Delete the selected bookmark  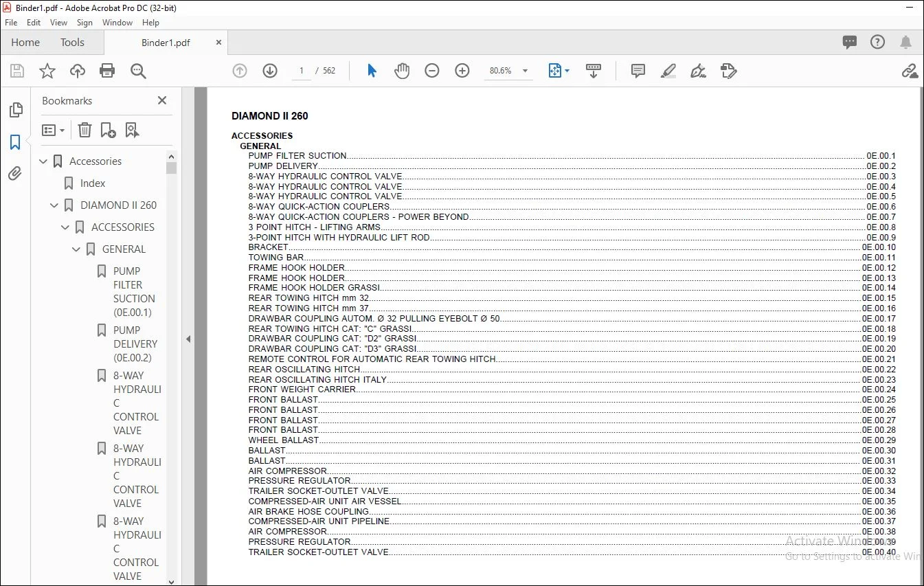pyautogui.click(x=84, y=130)
